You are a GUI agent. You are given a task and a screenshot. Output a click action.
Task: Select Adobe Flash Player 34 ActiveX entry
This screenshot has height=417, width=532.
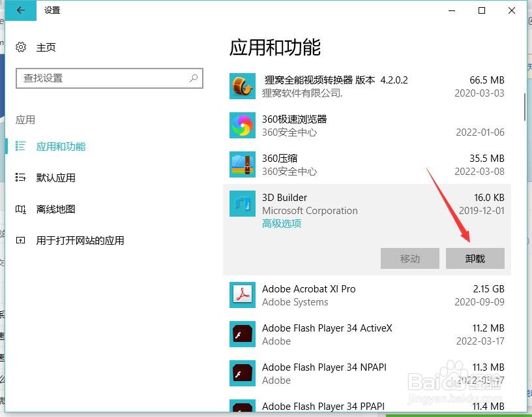coord(367,334)
